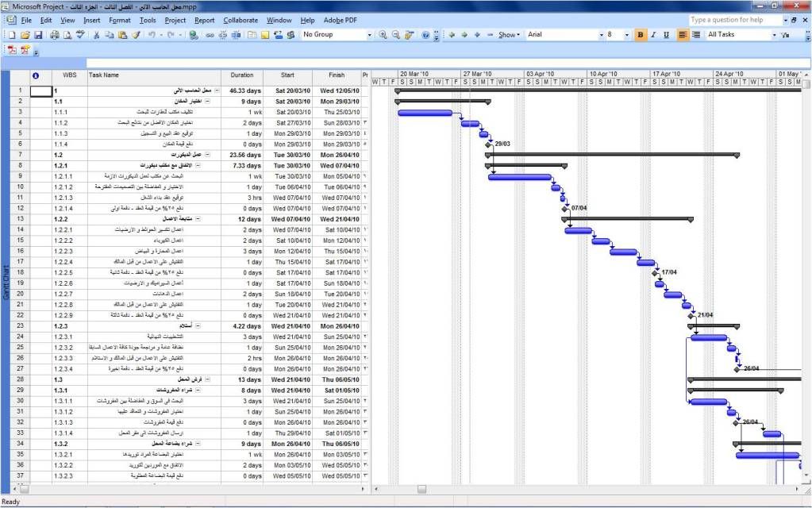Activate the Format Painter brush
The image size is (812, 508).
tap(136, 35)
